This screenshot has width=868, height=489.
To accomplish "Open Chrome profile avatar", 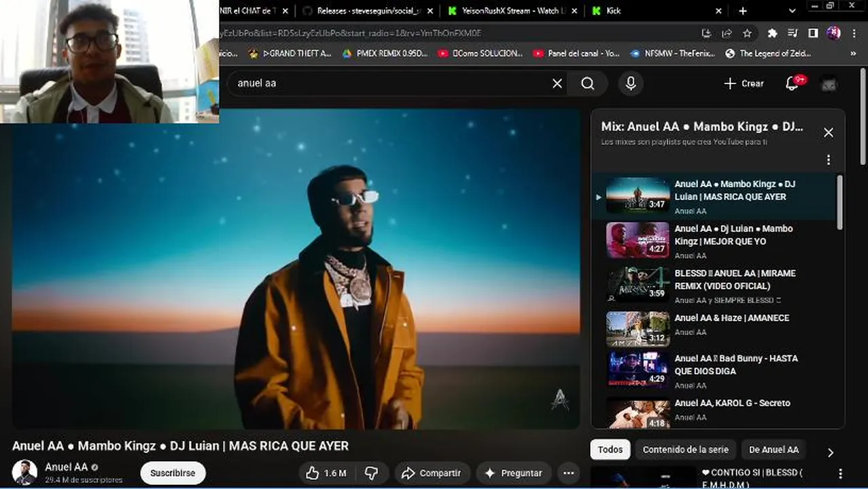I will pyautogui.click(x=833, y=33).
